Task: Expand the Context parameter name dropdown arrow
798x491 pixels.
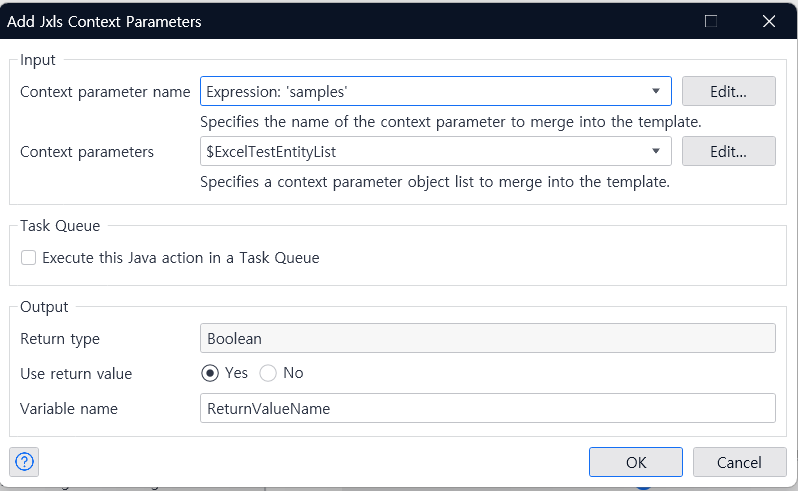Action: pyautogui.click(x=656, y=91)
